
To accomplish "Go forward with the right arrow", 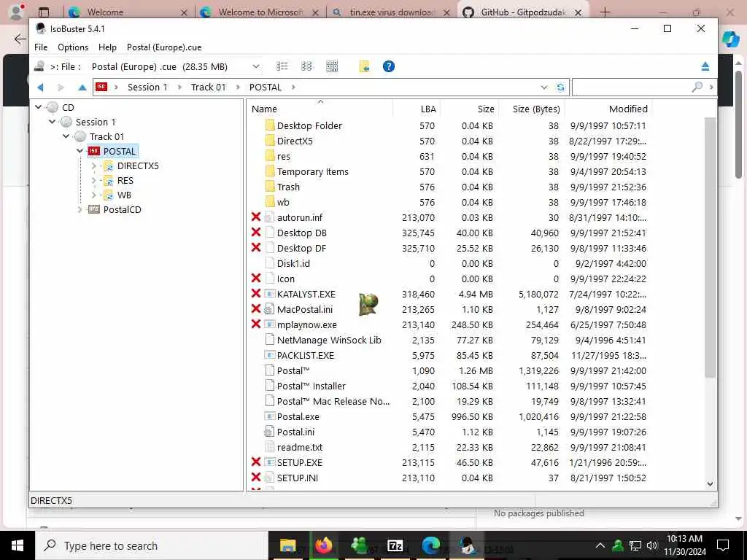I will 61,87.
